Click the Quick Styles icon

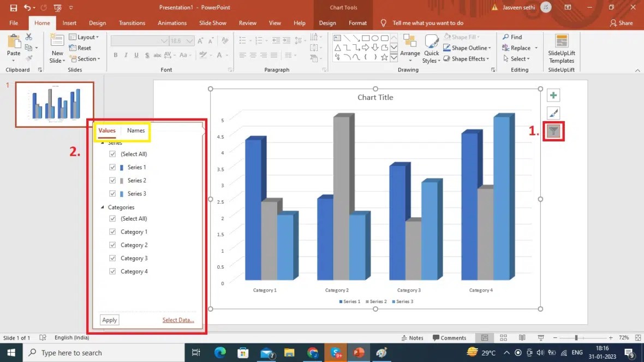431,48
